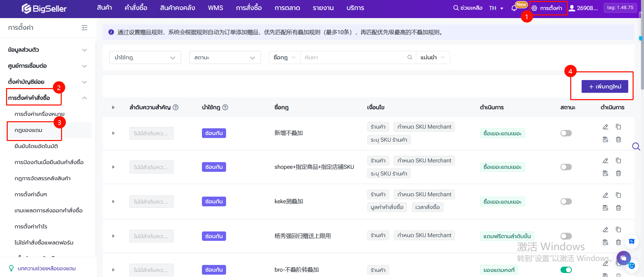Collapse the sidebar using the menu fold icon
The height and width of the screenshot is (277, 644).
coord(85,28)
